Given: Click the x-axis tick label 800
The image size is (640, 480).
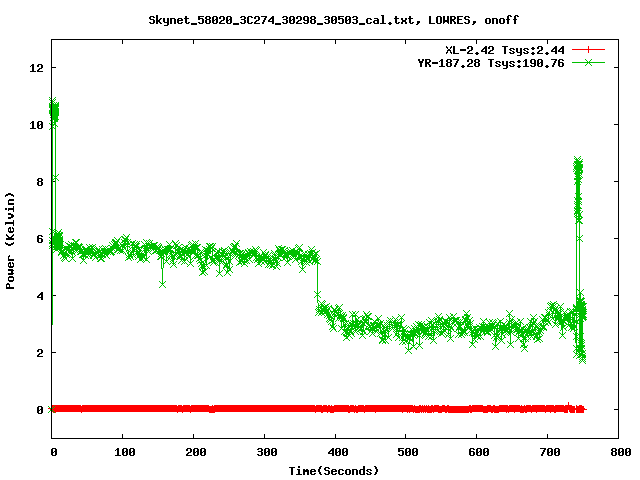Looking at the screenshot, I should tap(621, 452).
